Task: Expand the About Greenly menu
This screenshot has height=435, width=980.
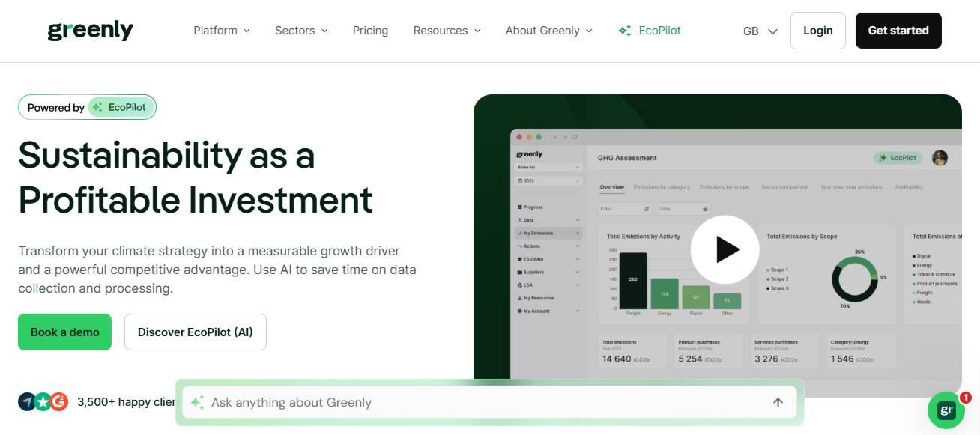Action: click(549, 31)
